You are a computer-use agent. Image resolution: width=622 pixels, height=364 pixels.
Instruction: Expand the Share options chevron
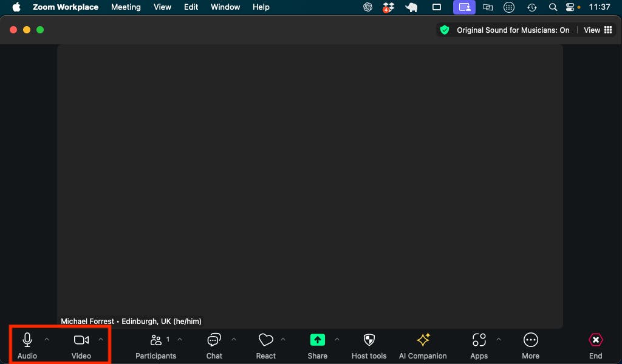[x=337, y=340]
